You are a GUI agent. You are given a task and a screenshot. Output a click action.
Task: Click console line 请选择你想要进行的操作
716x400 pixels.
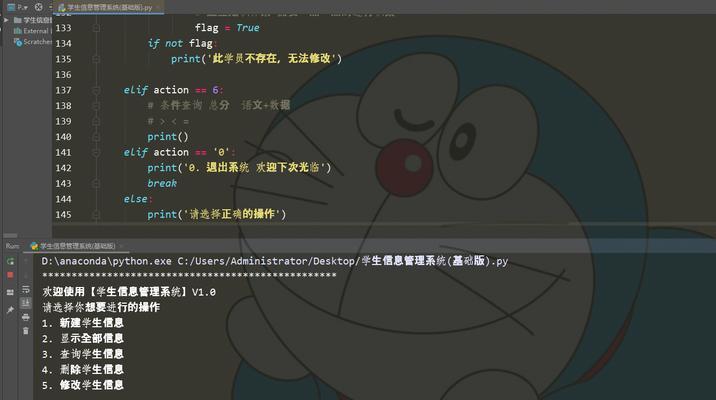click(x=101, y=307)
